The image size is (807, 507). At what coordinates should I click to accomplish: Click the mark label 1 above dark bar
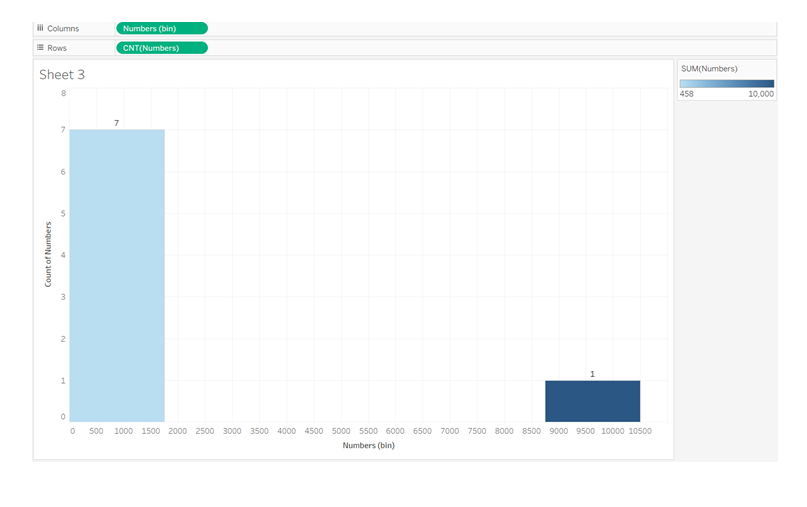pos(592,374)
